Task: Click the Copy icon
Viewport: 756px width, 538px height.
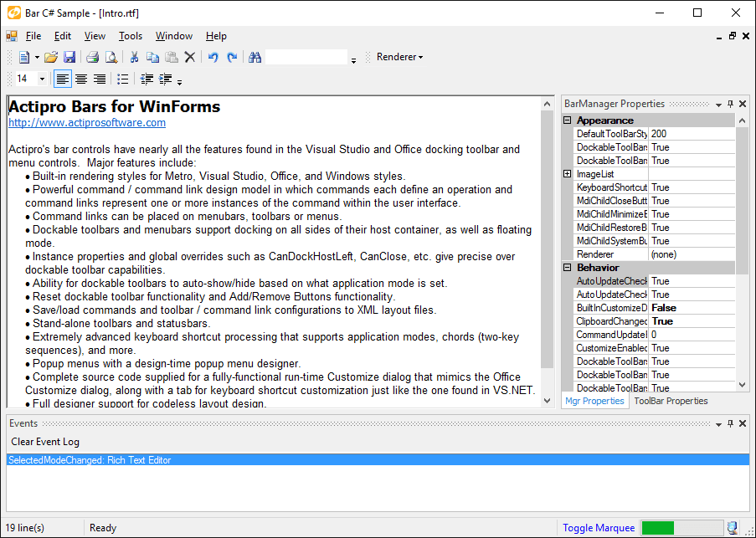Action: [x=153, y=58]
